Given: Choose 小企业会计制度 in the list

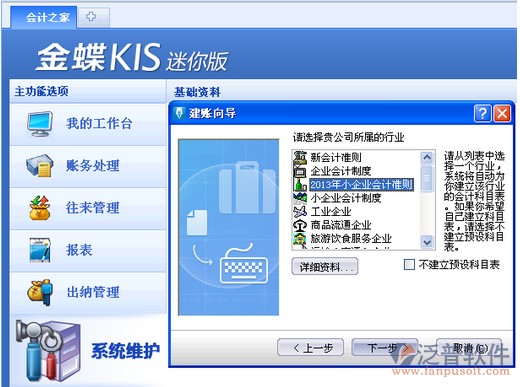Looking at the screenshot, I should click(x=346, y=198).
